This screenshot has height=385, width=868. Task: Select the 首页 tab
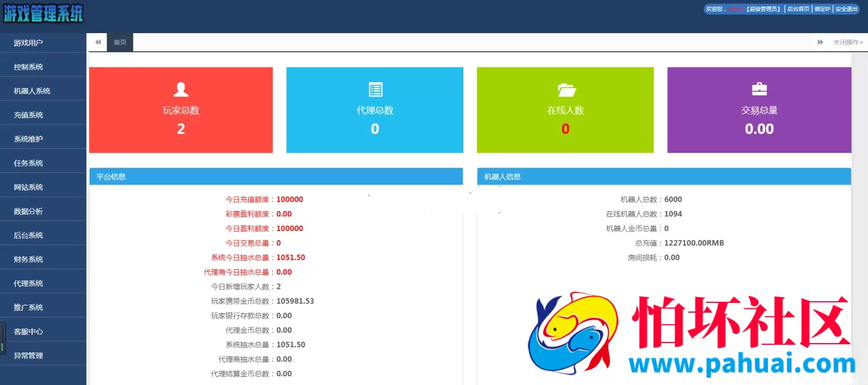click(120, 42)
